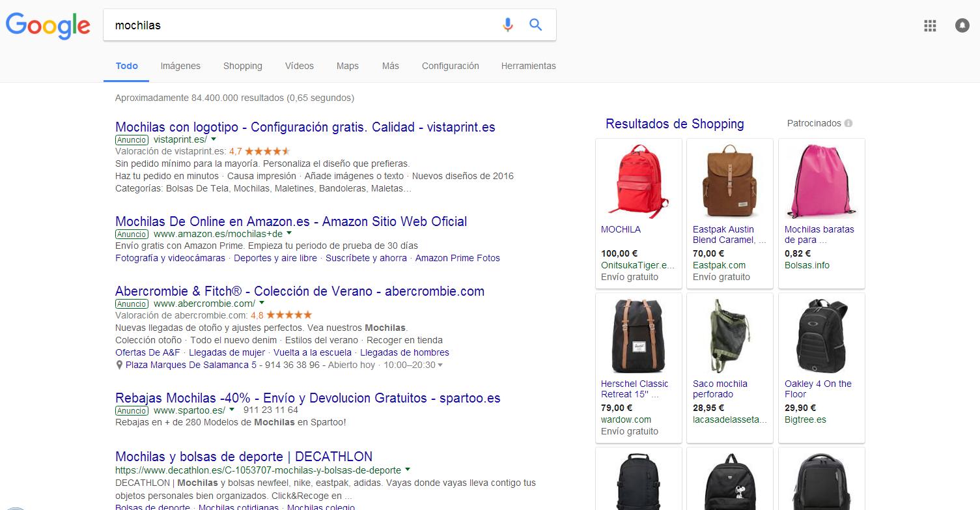Click Bolsas de deporte Decathlon sitelink
This screenshot has width=980, height=510.
click(152, 507)
